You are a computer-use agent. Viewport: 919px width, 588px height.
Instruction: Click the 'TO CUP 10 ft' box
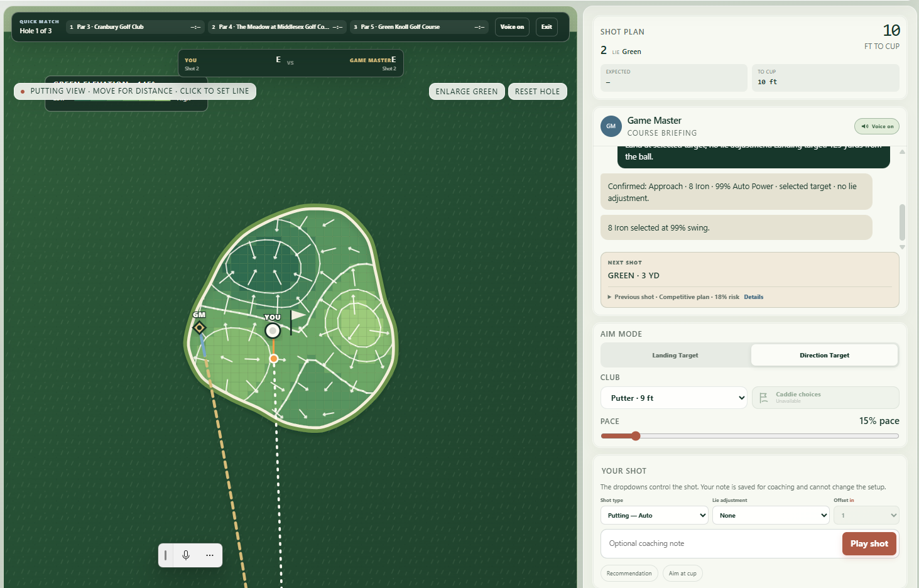click(x=825, y=78)
